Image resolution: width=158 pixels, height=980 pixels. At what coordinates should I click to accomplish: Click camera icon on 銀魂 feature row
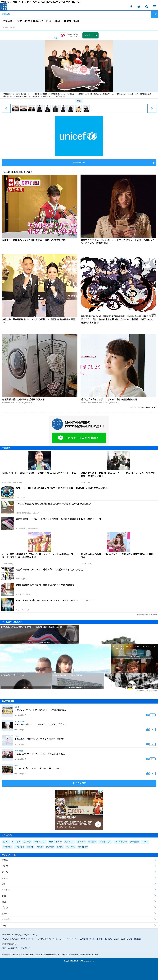tap(147, 730)
